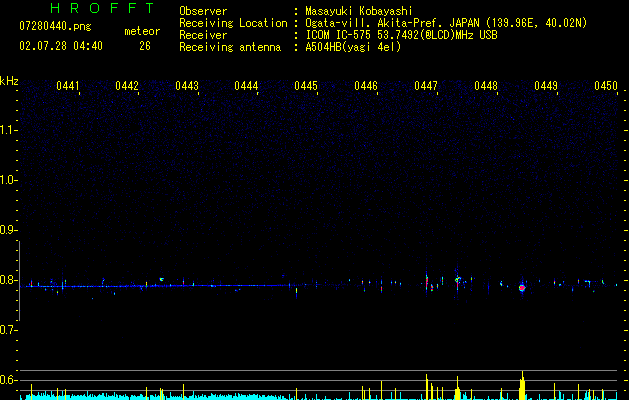Click the 0.7 kHz frequency axis label

(8, 330)
